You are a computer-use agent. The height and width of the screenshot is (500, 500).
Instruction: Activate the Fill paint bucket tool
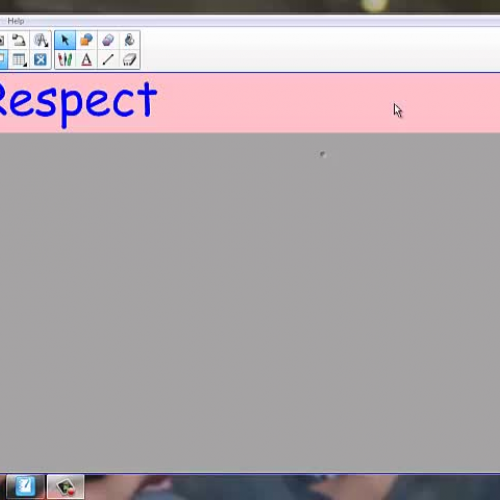[129, 40]
